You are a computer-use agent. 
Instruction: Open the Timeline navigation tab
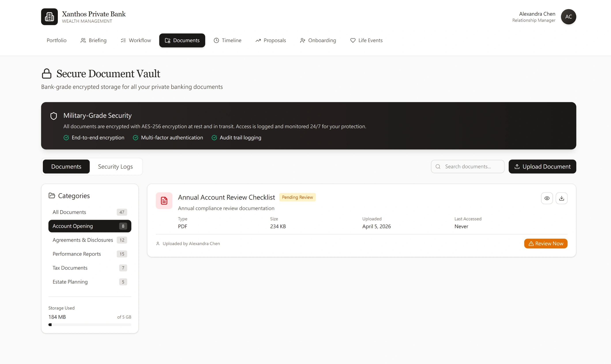227,40
